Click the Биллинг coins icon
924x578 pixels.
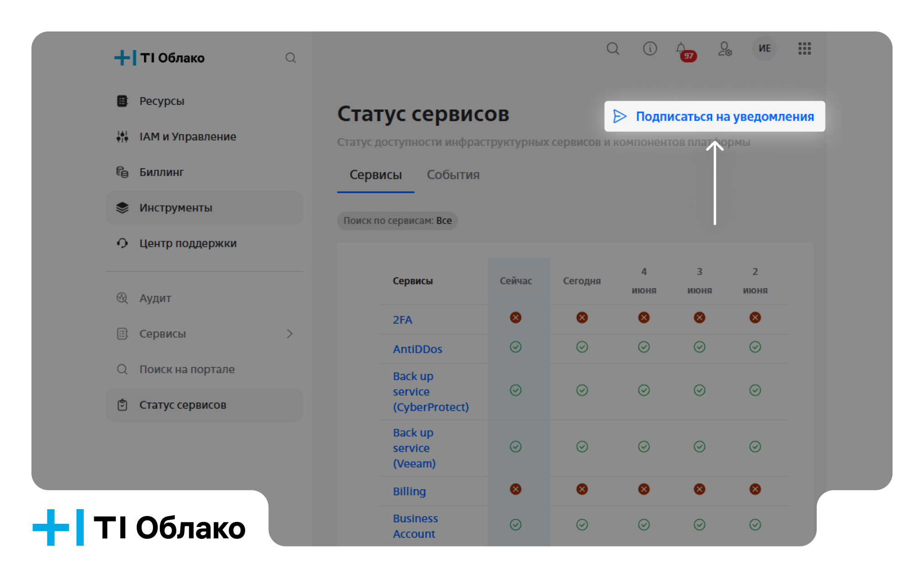click(122, 172)
